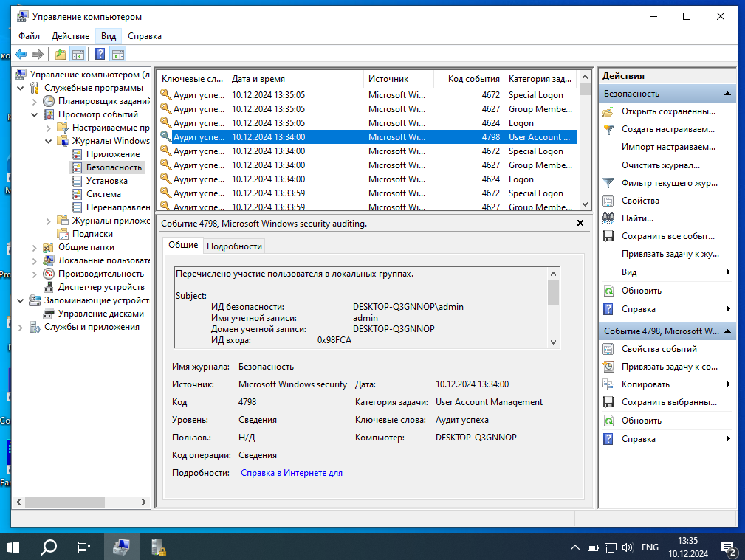Open the Windows Start button
This screenshot has width=745, height=560.
click(13, 547)
